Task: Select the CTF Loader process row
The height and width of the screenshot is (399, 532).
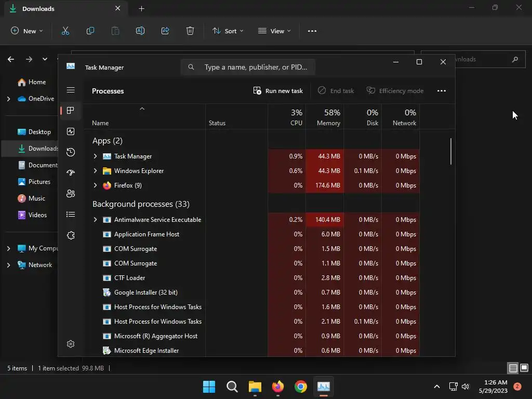Action: click(252, 277)
